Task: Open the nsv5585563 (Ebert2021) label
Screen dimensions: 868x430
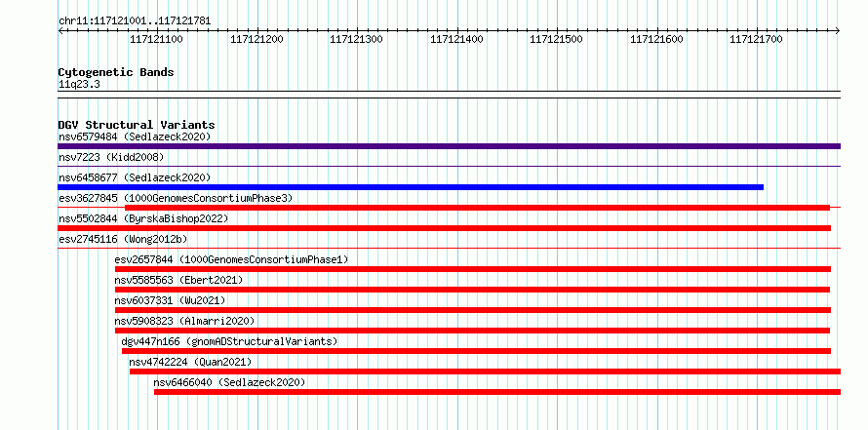Action: click(178, 280)
